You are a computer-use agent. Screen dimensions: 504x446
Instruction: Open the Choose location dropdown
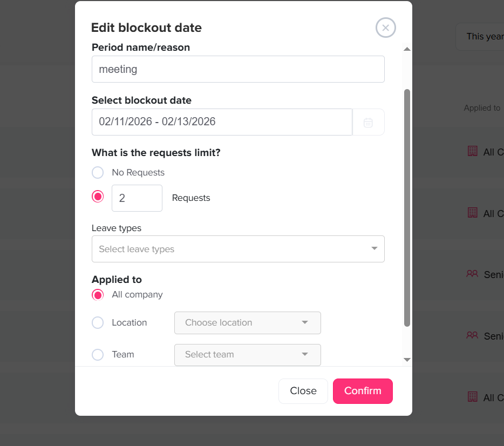pos(247,323)
